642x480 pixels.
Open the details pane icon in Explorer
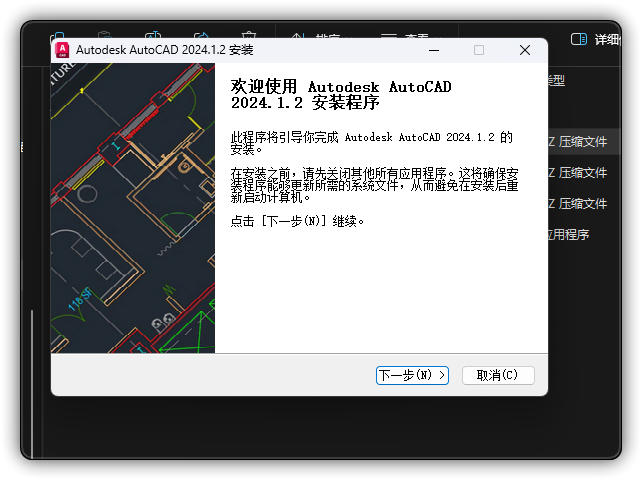click(x=578, y=39)
